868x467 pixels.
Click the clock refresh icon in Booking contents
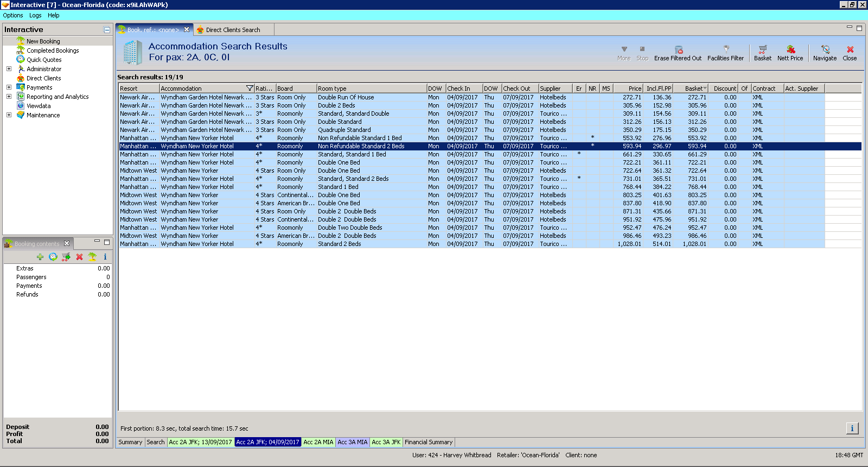[x=53, y=257]
